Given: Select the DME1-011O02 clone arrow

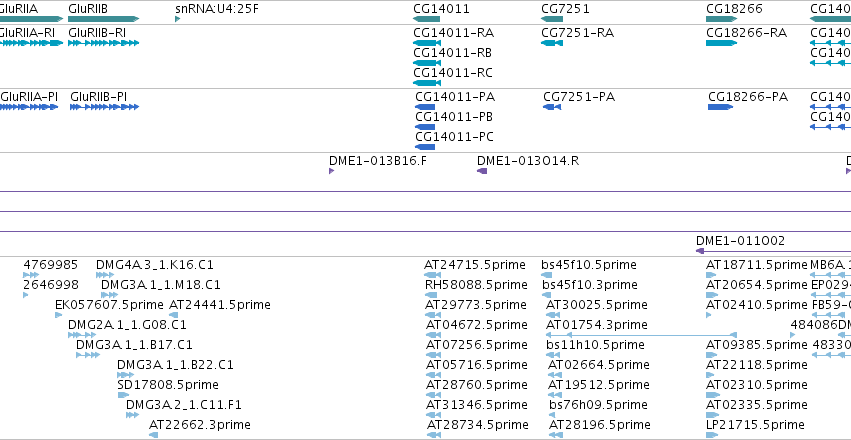Looking at the screenshot, I should click(x=773, y=251).
